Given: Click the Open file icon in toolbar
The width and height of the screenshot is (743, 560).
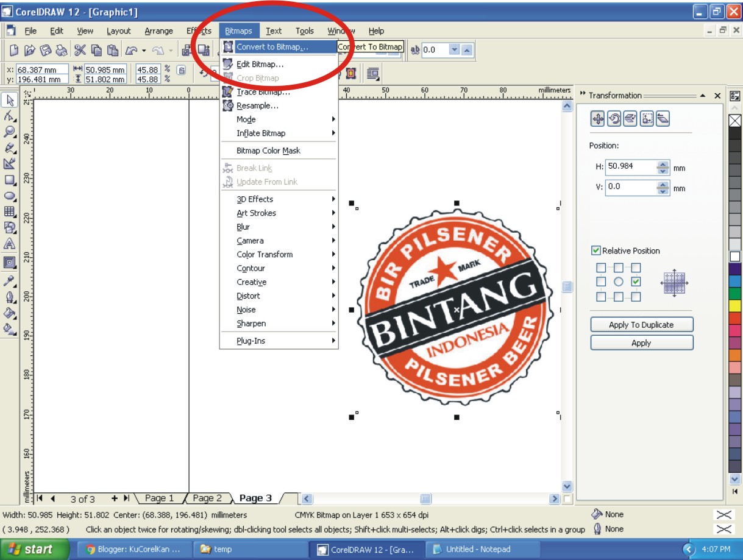Looking at the screenshot, I should tap(29, 51).
